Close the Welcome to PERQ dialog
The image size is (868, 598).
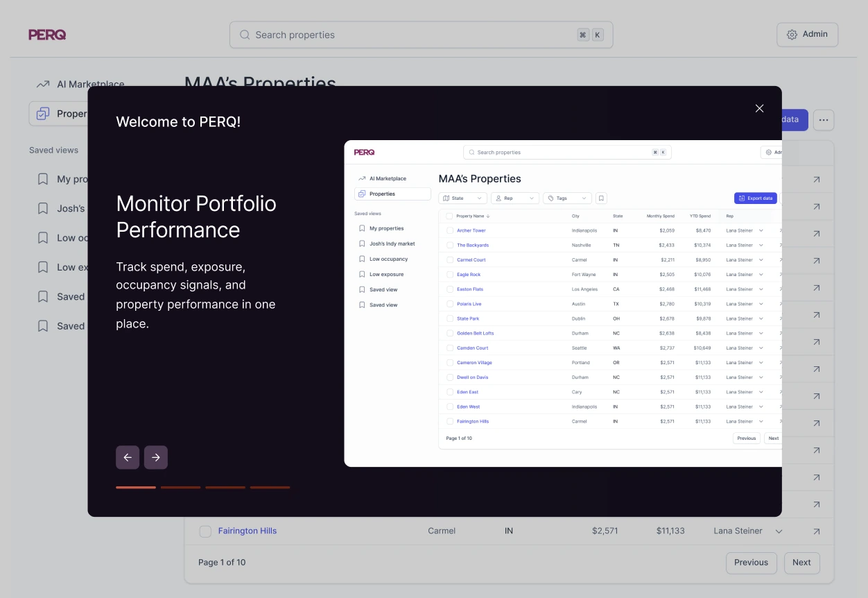[x=759, y=108]
